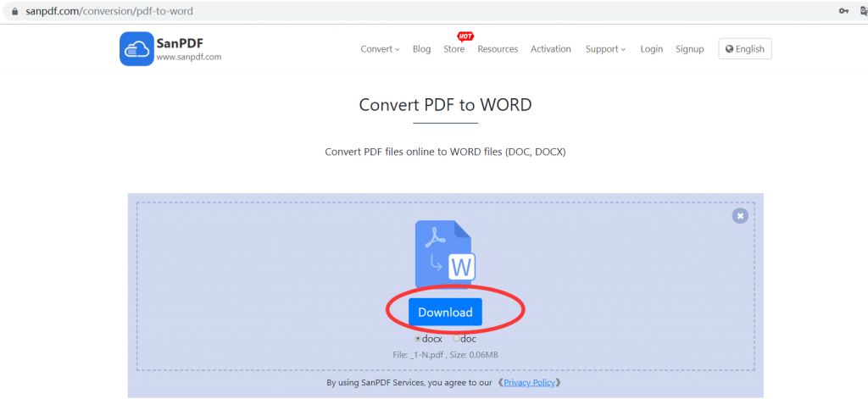Open the Blog page
Viewport: 868px width, 399px height.
pyautogui.click(x=421, y=49)
